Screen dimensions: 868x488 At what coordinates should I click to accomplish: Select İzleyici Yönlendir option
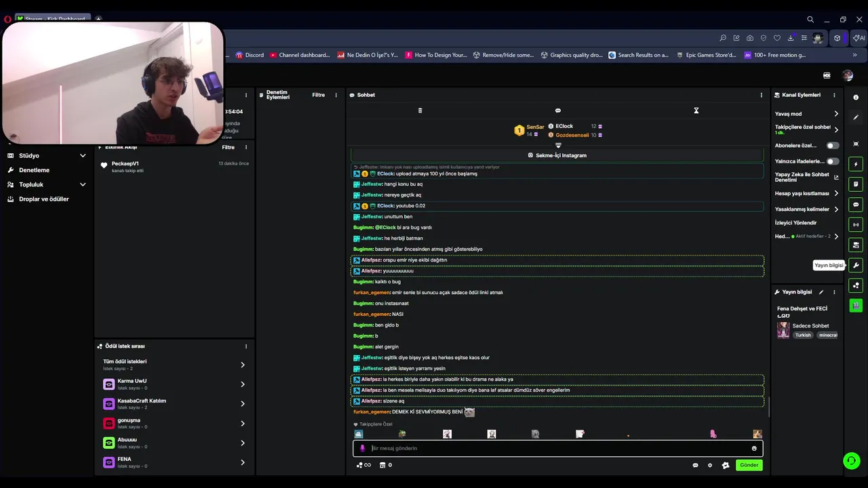pos(795,222)
